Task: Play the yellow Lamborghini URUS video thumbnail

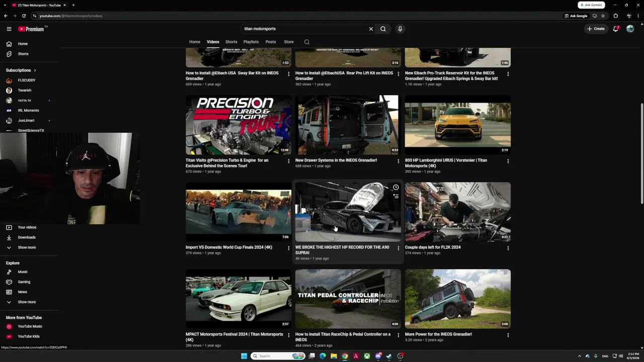Action: tap(458, 125)
